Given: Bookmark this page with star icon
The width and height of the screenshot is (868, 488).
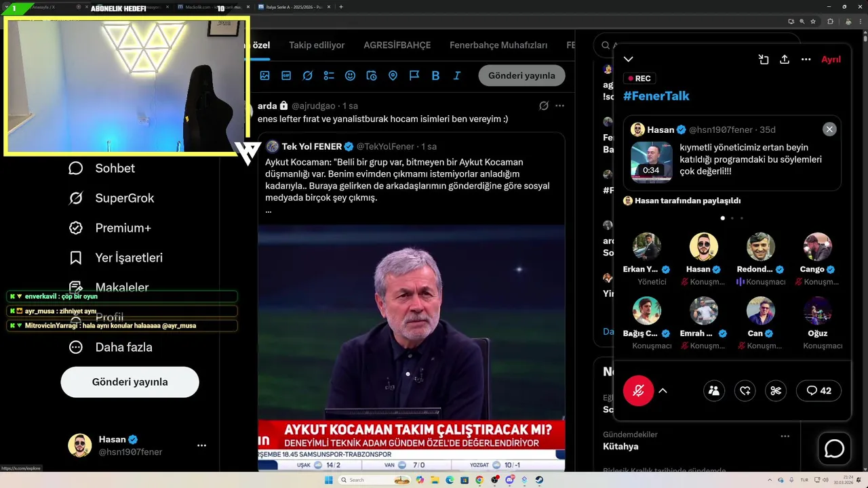Looking at the screenshot, I should tap(813, 21).
